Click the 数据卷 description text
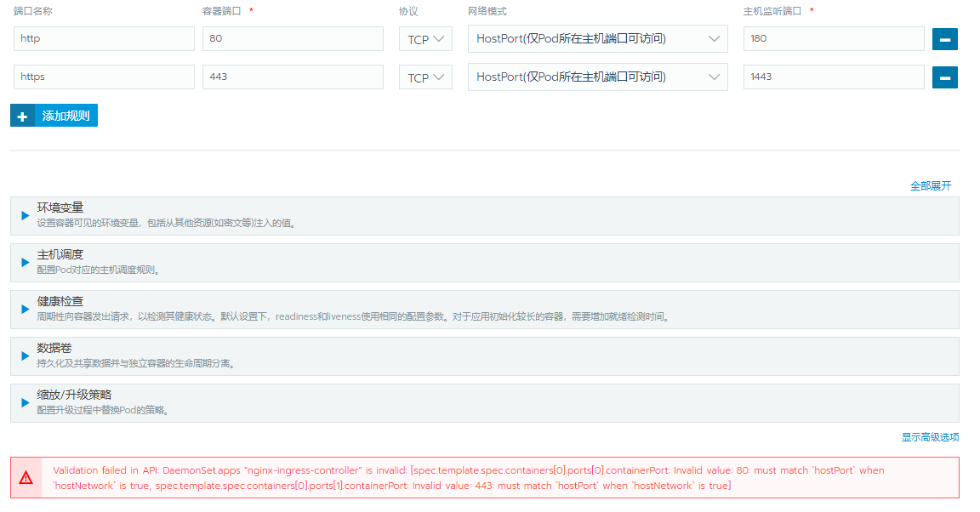 click(x=137, y=364)
